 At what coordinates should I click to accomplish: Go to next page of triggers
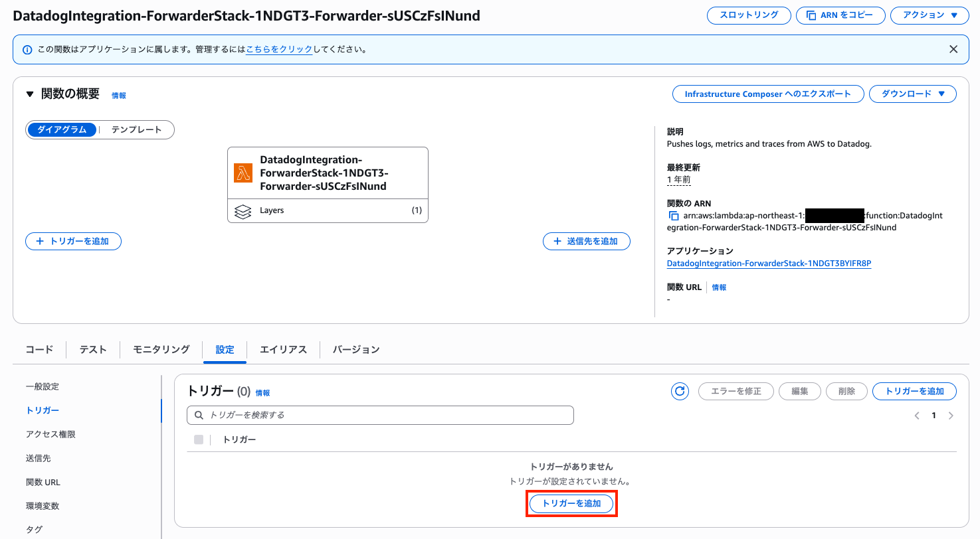click(x=951, y=416)
